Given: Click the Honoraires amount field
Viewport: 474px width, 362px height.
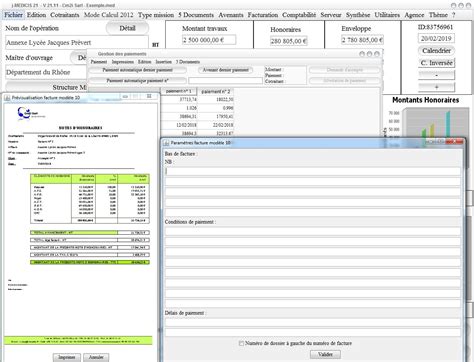Looking at the screenshot, I should point(289,41).
